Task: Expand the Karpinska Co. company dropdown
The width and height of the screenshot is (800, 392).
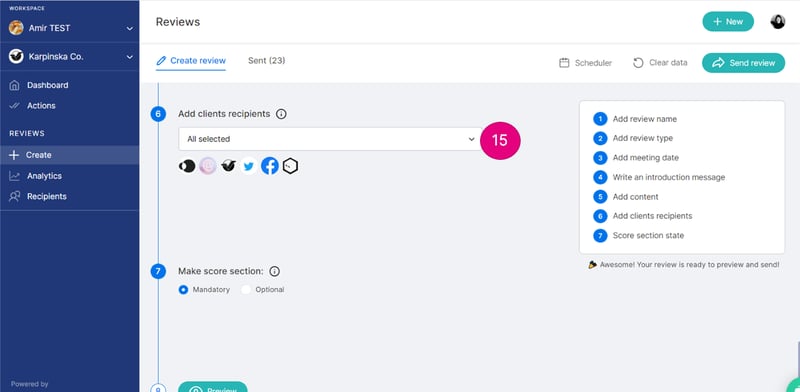Action: click(130, 57)
